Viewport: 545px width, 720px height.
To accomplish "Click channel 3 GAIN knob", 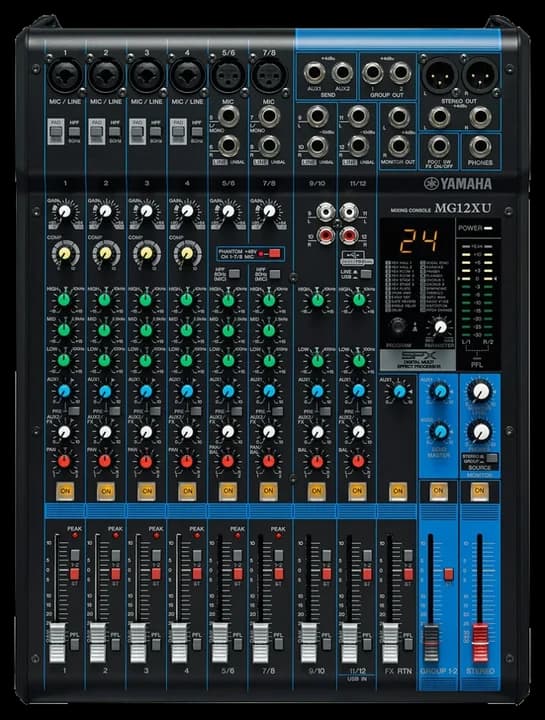I will (x=146, y=211).
